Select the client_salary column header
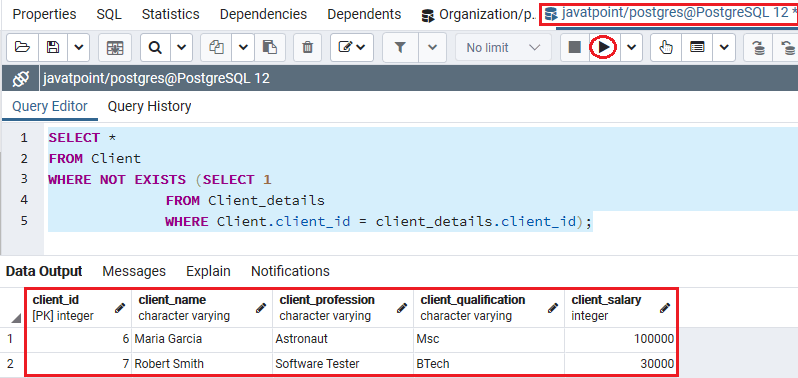 coord(620,308)
